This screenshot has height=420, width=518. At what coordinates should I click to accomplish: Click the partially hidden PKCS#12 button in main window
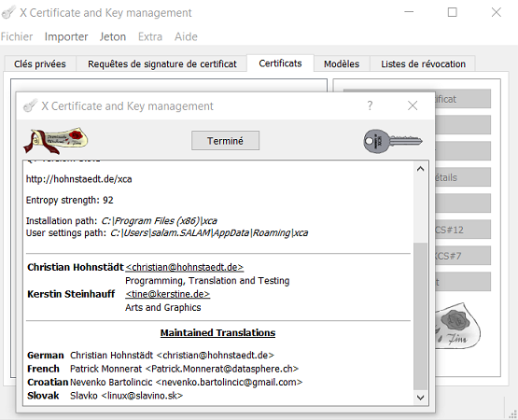pyautogui.click(x=463, y=230)
